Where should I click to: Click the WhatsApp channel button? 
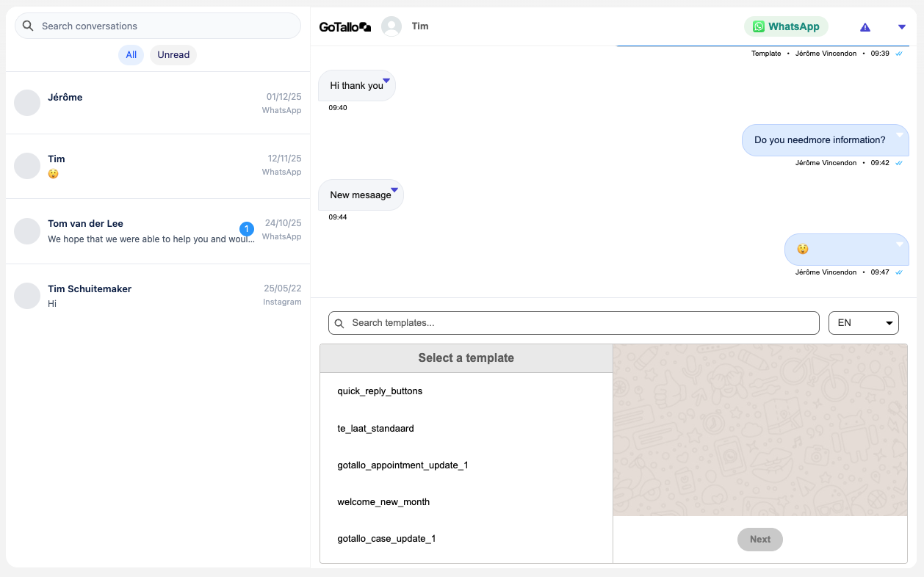click(x=786, y=26)
